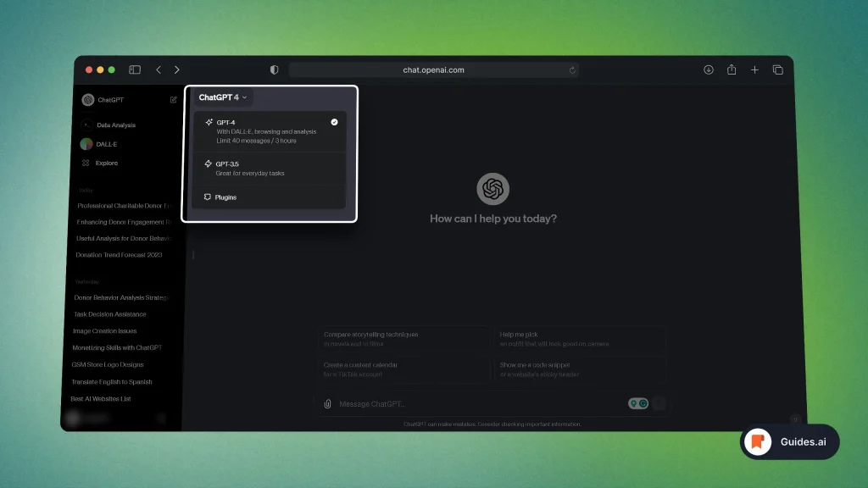Open chat Monetizing Skills with ChatGPT

pos(117,348)
